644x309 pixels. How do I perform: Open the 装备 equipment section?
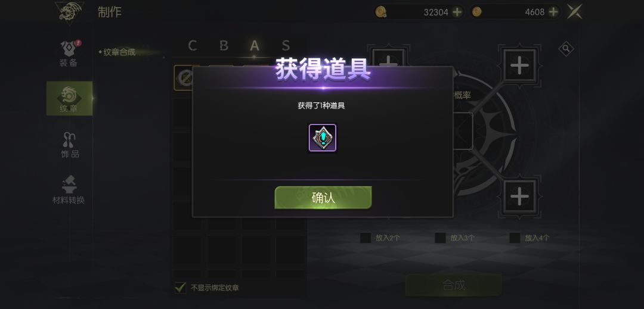69,54
